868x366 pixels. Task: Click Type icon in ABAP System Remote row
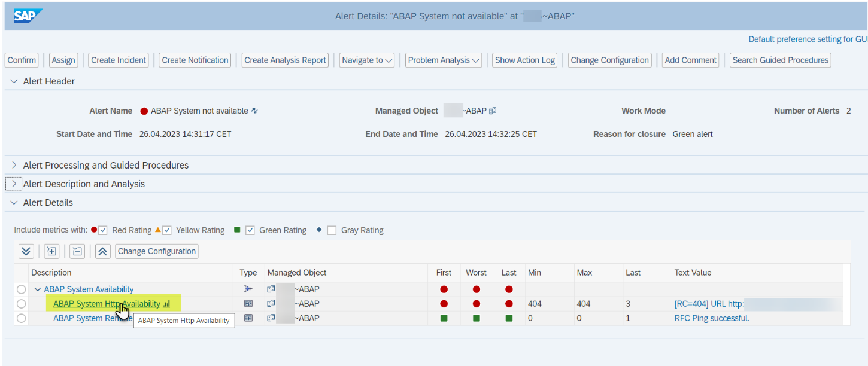pos(248,318)
